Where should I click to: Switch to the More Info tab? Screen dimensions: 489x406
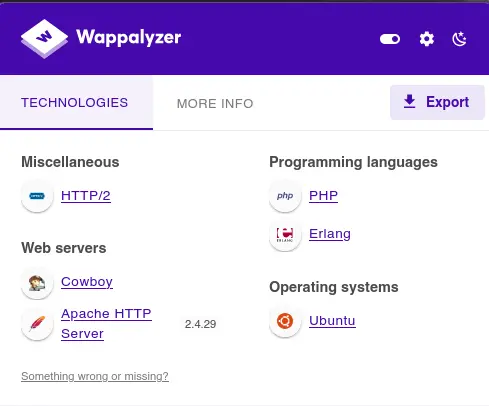point(215,104)
